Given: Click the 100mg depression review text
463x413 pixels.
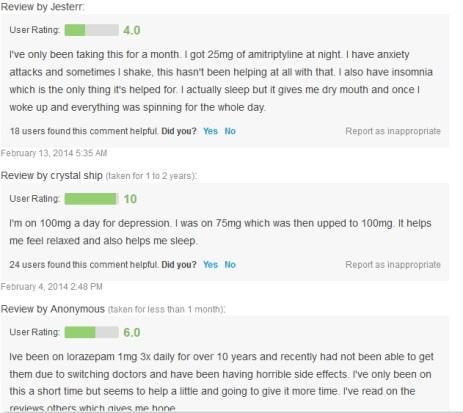Looking at the screenshot, I should tap(220, 232).
